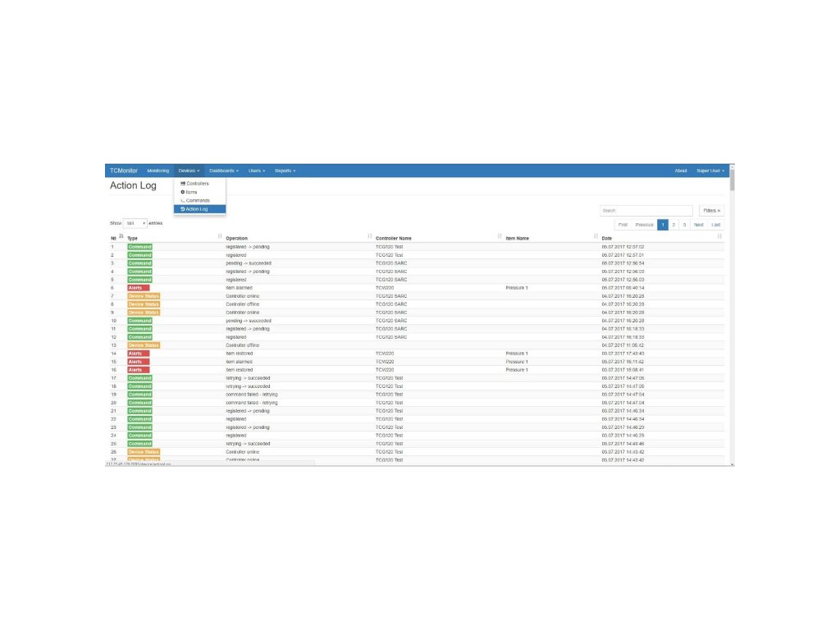840x630 pixels.
Task: Open the Users dropdown in navbar
Action: click(257, 171)
